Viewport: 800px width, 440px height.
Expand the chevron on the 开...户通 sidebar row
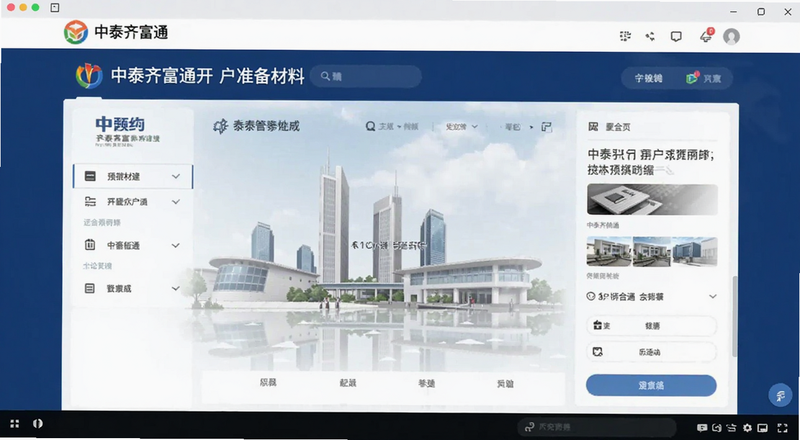[x=176, y=202]
